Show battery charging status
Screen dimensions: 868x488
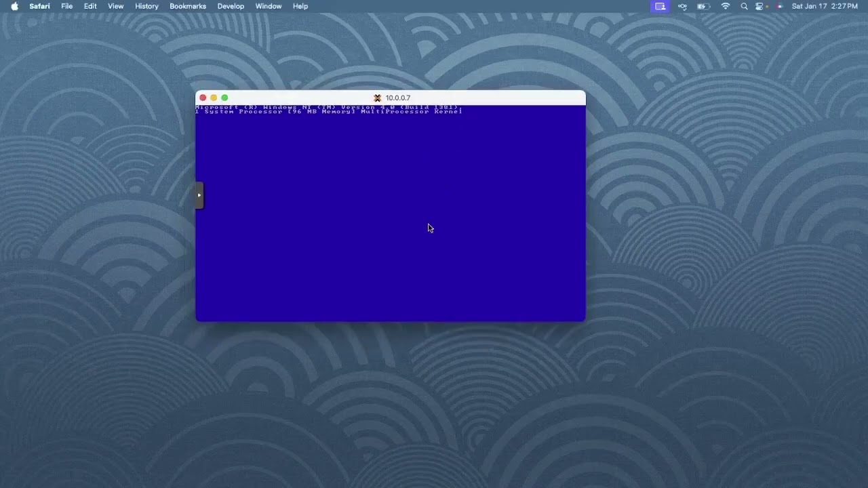(x=704, y=6)
